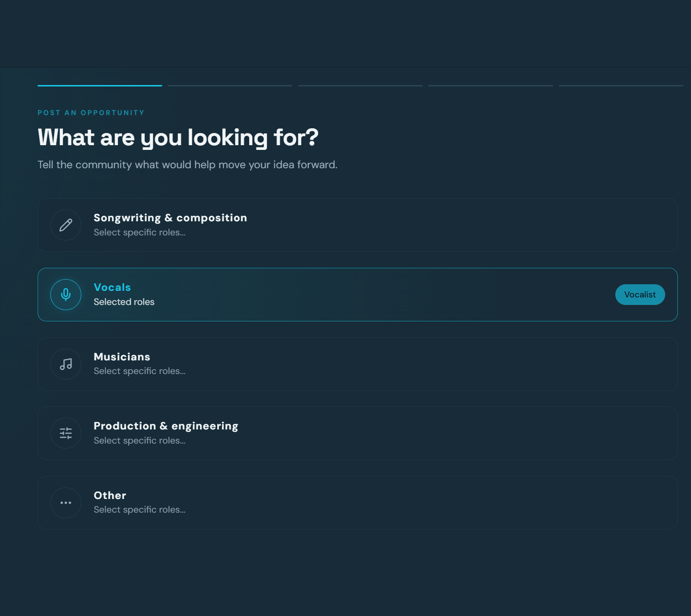
Task: Click "Select specific roles..." under Production & engineering
Action: click(x=140, y=440)
